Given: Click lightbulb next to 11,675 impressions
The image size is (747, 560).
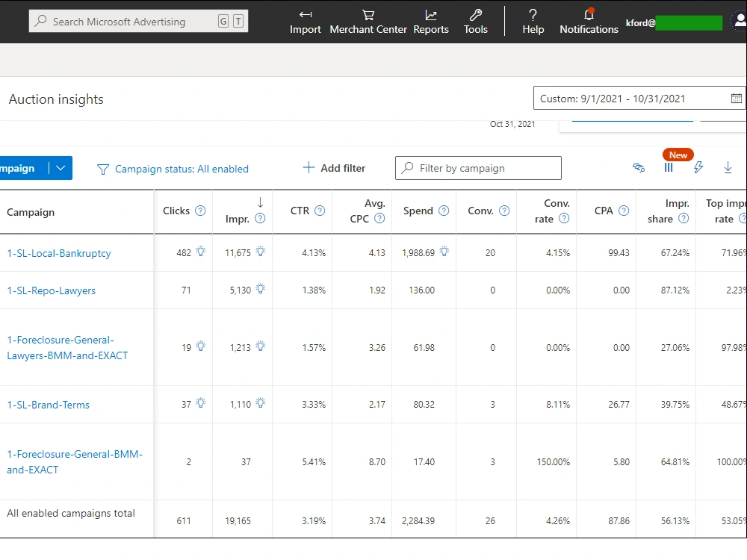Looking at the screenshot, I should [261, 251].
